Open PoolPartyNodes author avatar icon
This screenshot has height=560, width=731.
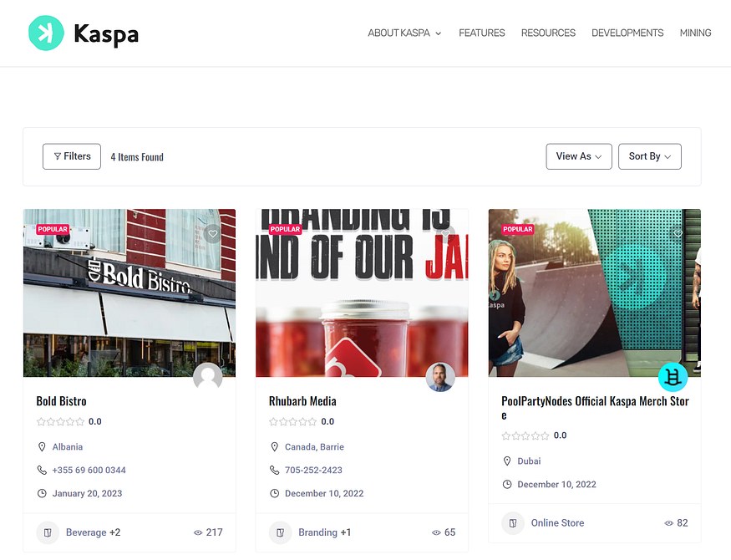tap(673, 377)
